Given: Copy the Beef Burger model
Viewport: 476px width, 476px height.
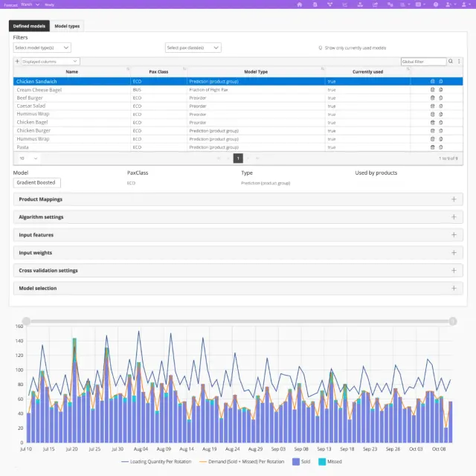Looking at the screenshot, I should 441,97.
